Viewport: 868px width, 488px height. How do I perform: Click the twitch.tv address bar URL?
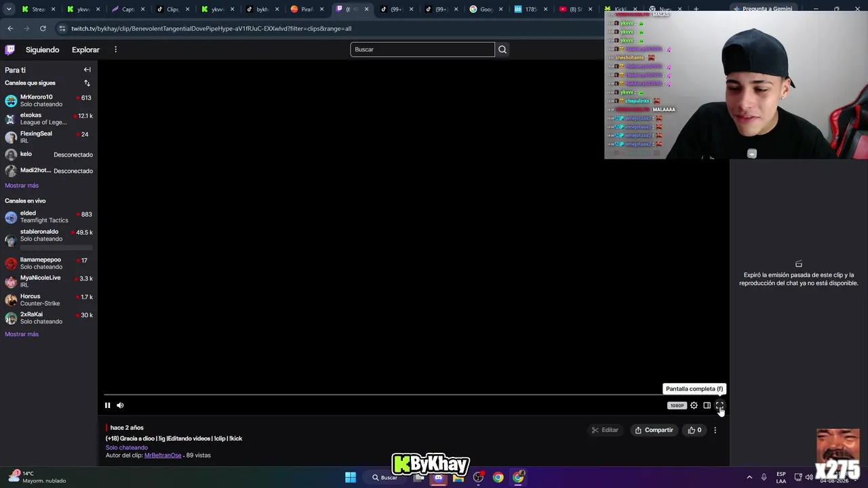tap(211, 28)
